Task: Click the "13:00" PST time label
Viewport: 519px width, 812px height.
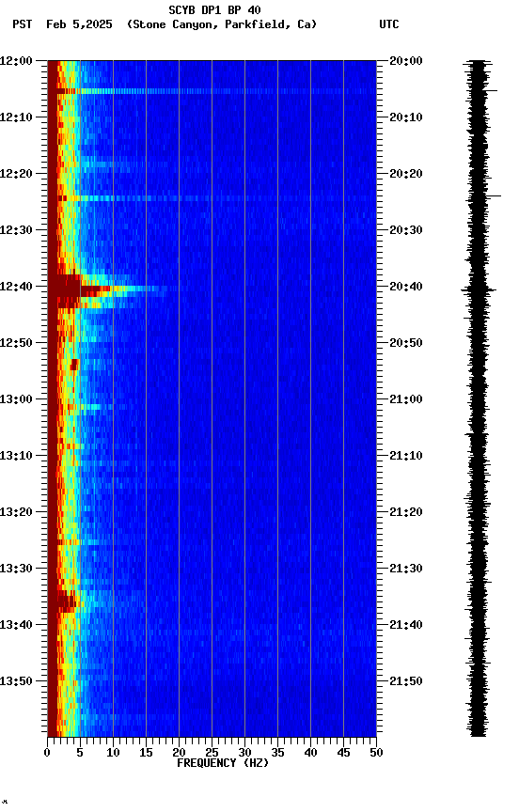Action: coord(16,399)
